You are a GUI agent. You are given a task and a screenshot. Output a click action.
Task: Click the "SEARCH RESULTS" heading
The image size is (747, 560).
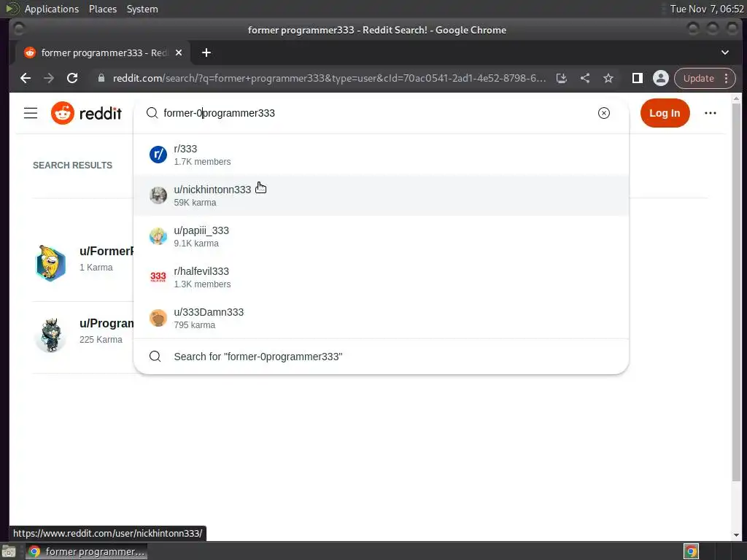pyautogui.click(x=72, y=166)
